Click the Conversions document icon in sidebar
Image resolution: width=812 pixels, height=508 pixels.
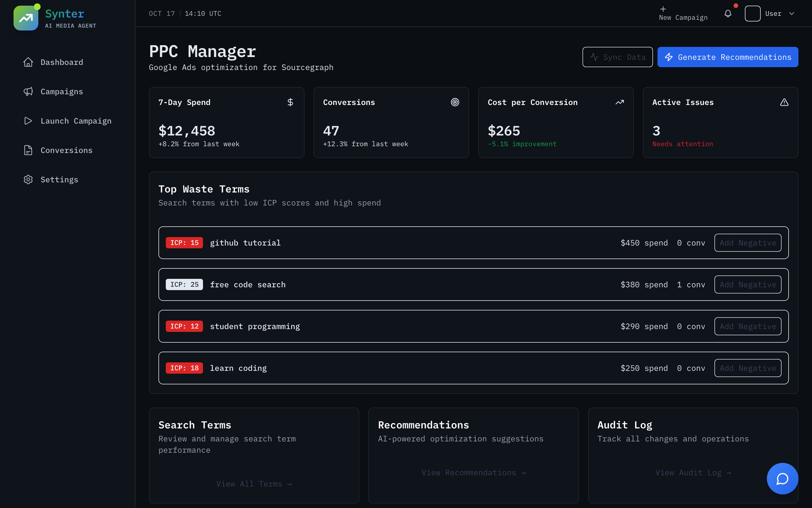pos(28,150)
